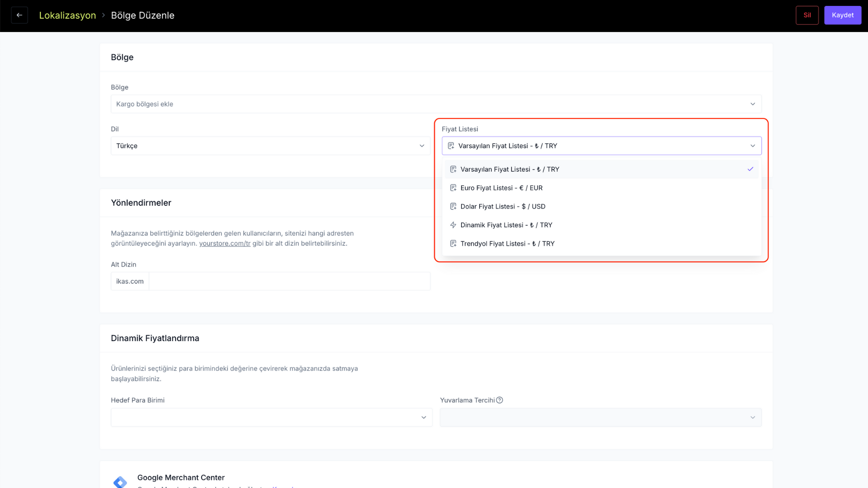The height and width of the screenshot is (488, 868).
Task: Click the chevron of the Dil dropdown
Action: tap(422, 145)
